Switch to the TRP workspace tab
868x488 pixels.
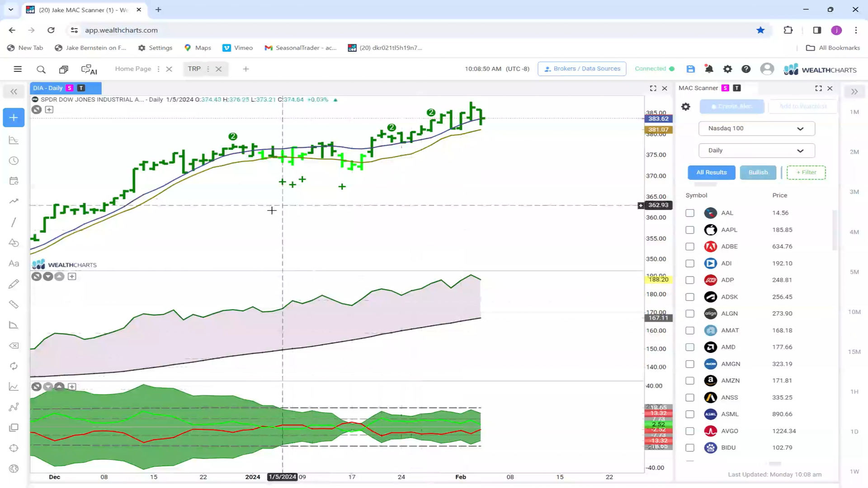tap(194, 69)
